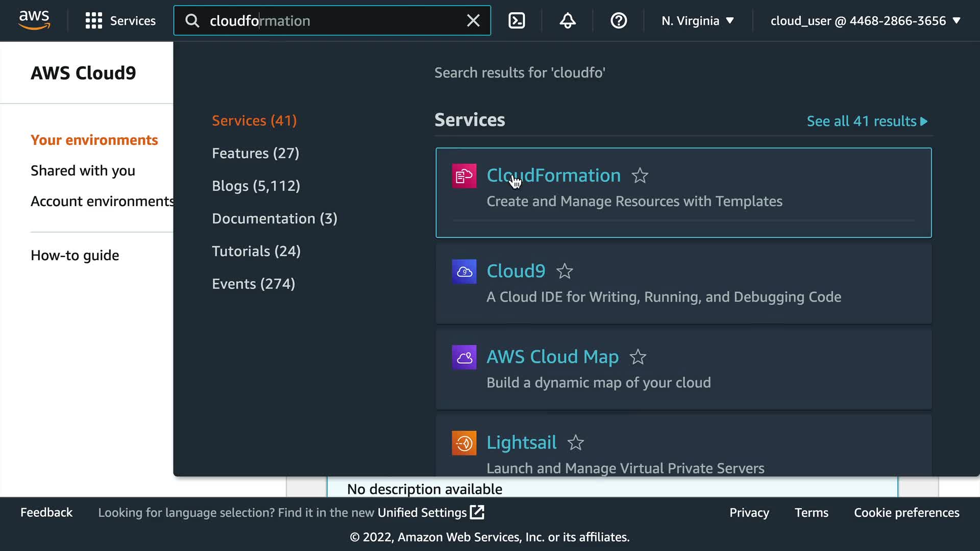Clear the search box with X

coord(473,20)
